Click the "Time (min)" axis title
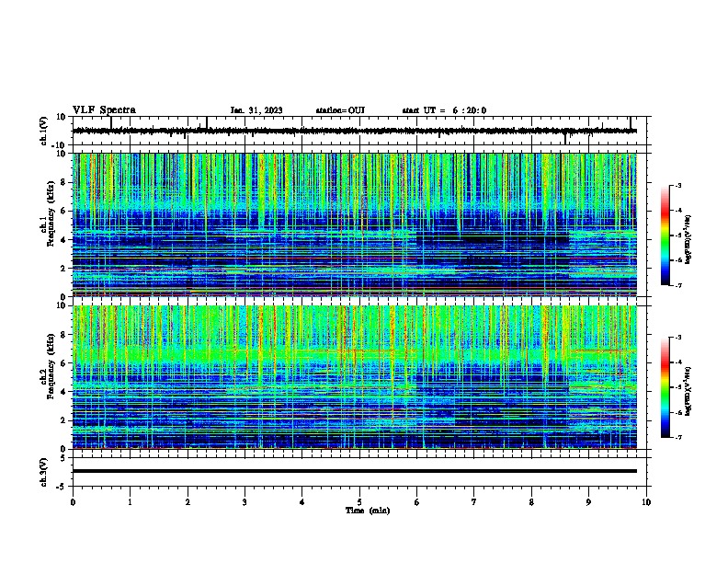The width and height of the screenshot is (728, 563). tap(368, 511)
